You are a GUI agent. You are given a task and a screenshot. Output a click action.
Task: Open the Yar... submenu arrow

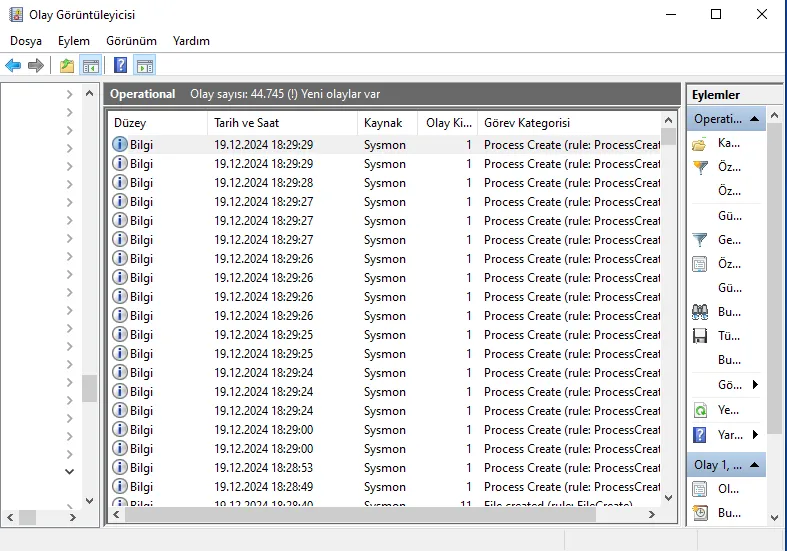click(755, 435)
